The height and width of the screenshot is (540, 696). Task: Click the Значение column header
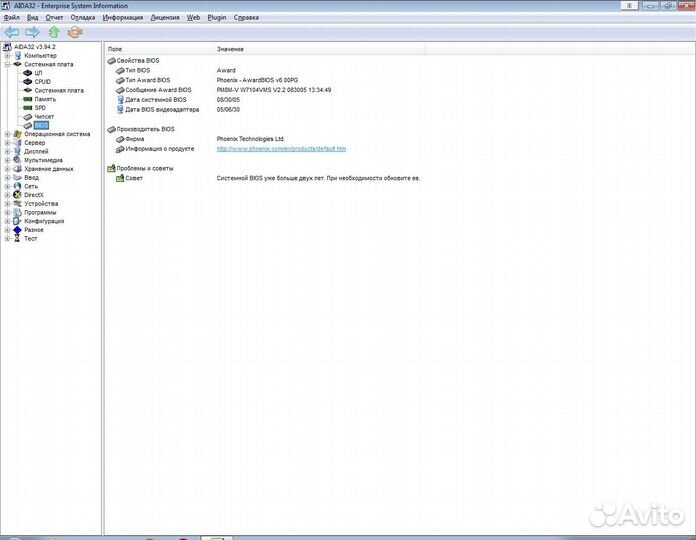230,49
